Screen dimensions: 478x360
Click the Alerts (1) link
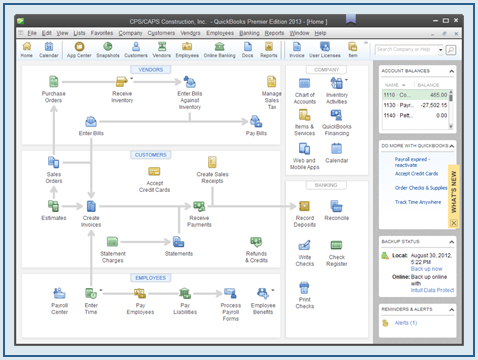point(406,323)
